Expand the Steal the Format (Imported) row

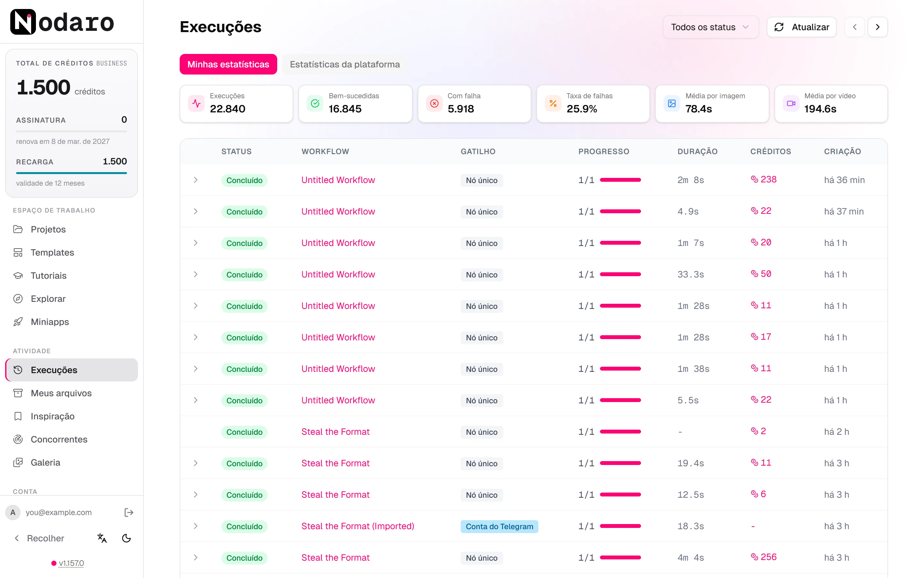point(195,526)
